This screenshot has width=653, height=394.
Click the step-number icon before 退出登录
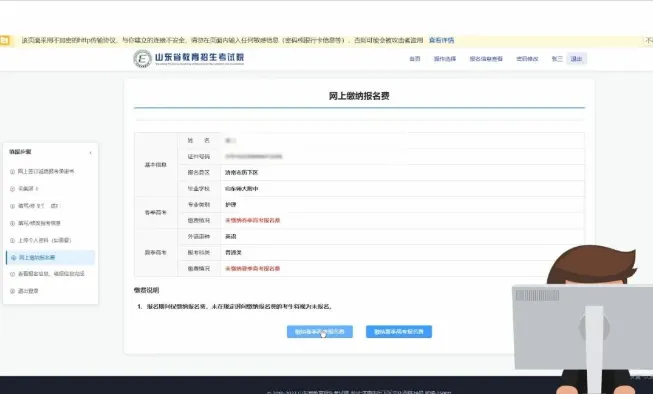pyautogui.click(x=12, y=291)
